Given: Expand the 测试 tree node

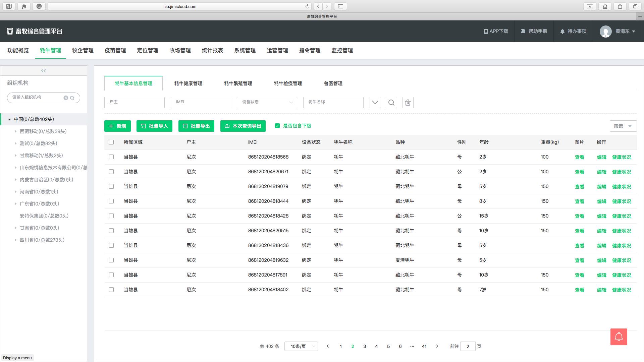Looking at the screenshot, I should (x=15, y=143).
